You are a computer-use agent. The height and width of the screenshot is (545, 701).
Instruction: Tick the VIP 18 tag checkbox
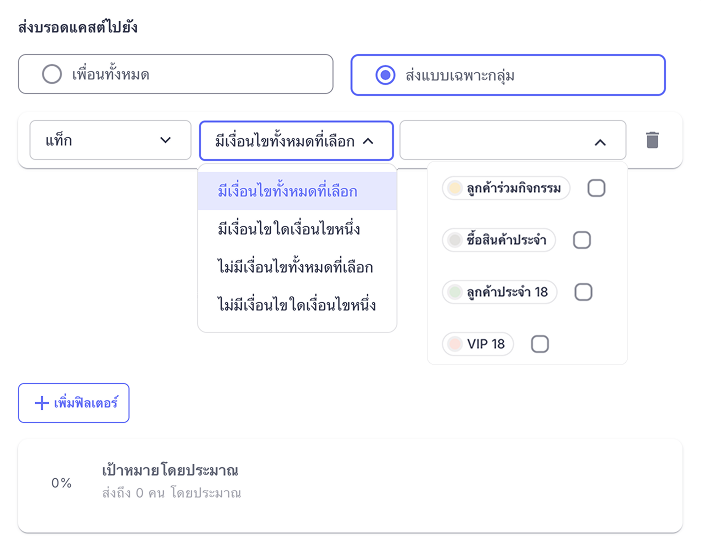pos(540,344)
